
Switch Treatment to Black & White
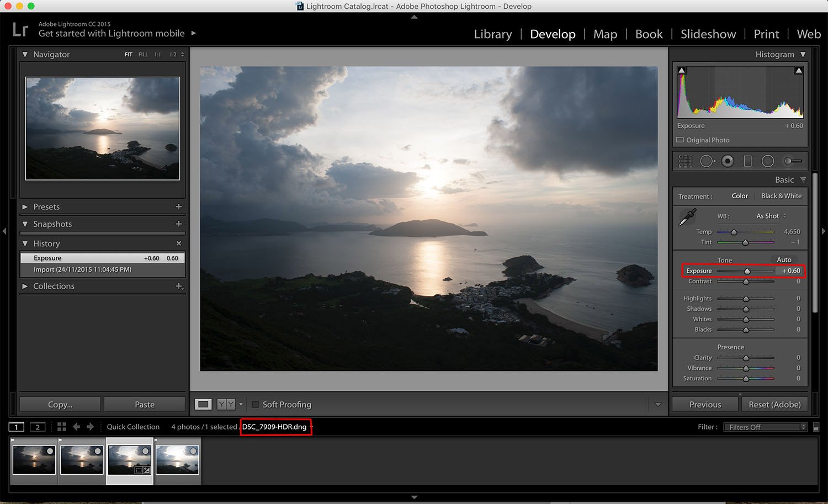(x=781, y=195)
